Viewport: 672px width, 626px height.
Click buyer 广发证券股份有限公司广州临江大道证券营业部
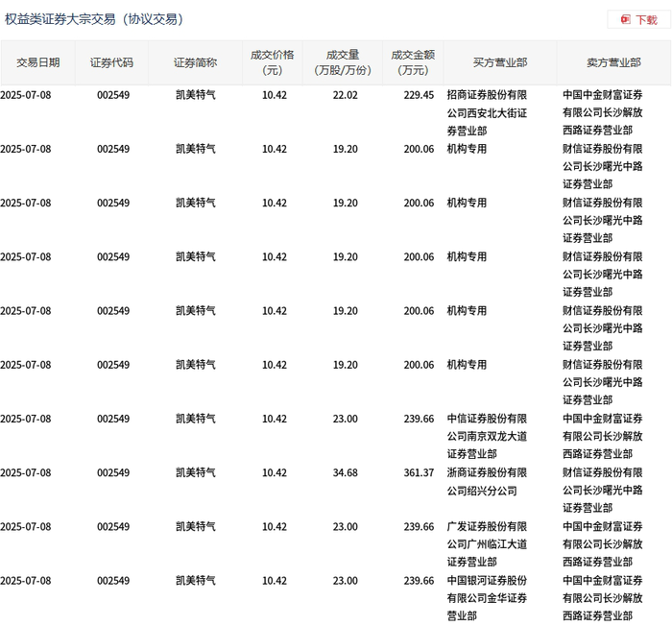(x=487, y=544)
